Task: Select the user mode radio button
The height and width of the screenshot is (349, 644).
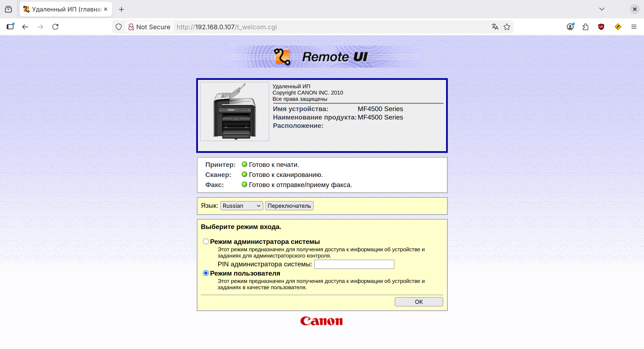Action: (205, 273)
